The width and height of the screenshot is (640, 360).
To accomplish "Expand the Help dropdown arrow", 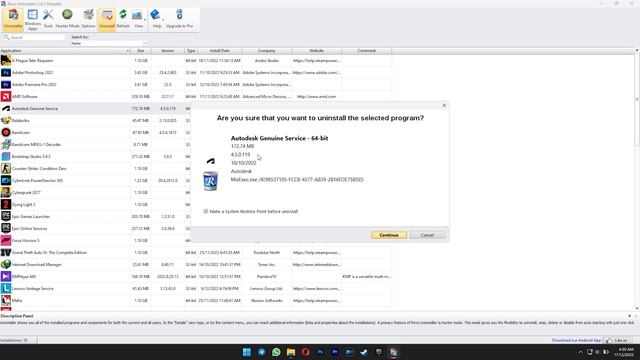I will [163, 20].
